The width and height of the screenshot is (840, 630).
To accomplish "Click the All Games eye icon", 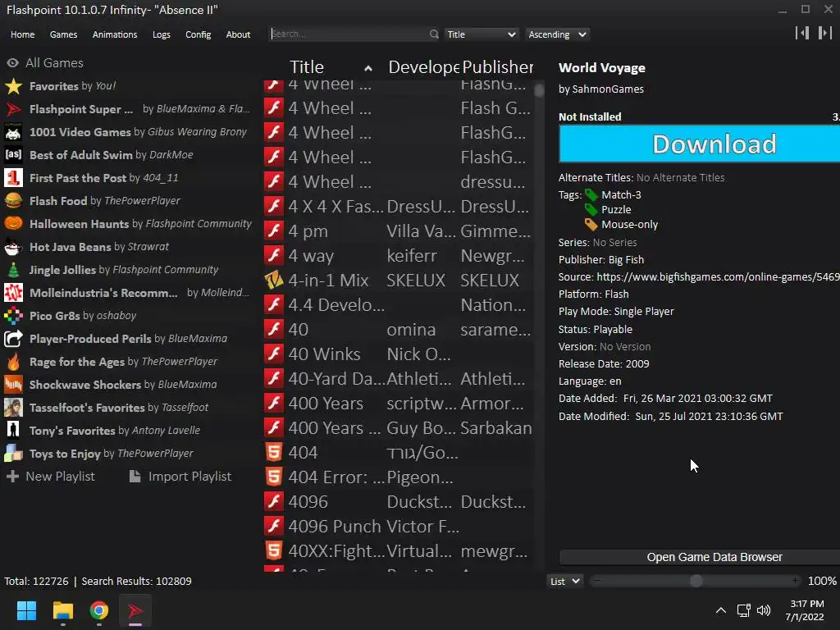I will pos(13,62).
